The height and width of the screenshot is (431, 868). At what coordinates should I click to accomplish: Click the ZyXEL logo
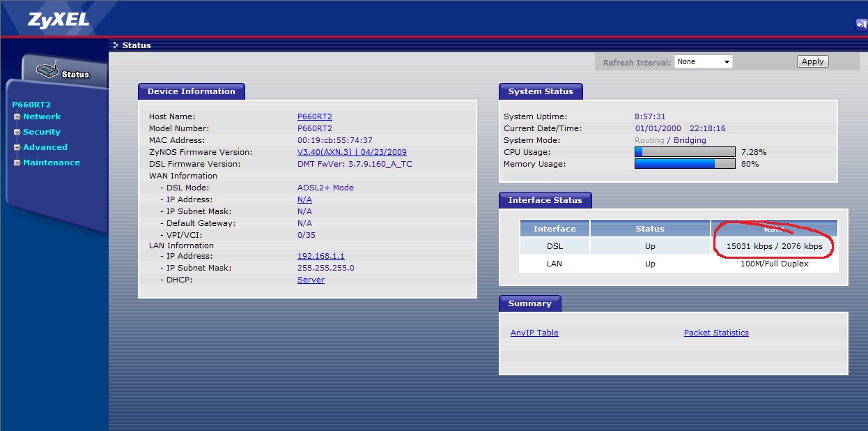point(59,19)
